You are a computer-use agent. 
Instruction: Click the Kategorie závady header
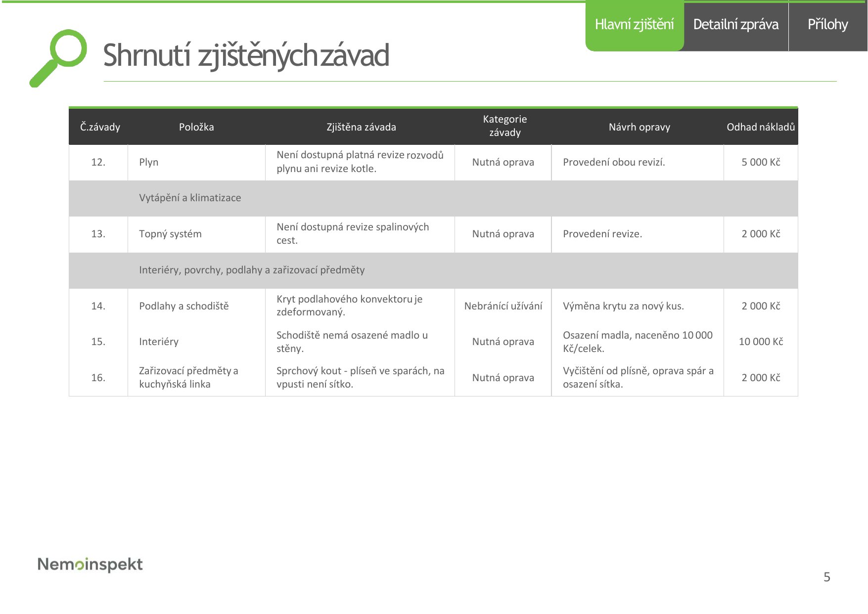coord(504,126)
